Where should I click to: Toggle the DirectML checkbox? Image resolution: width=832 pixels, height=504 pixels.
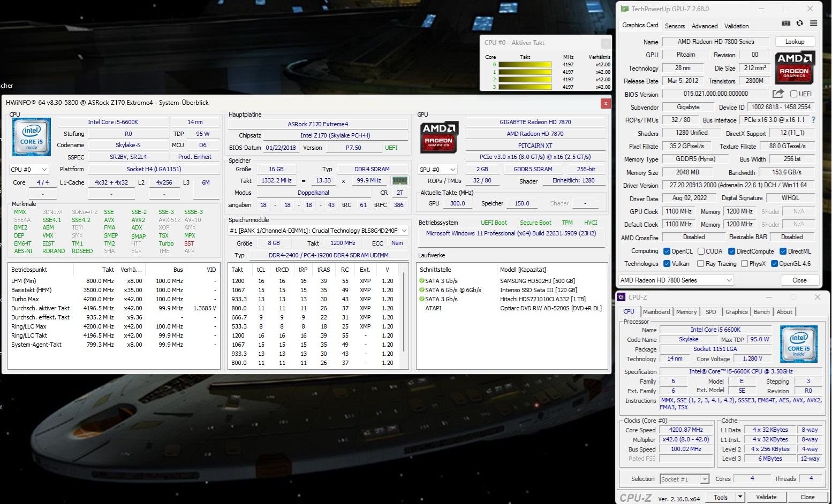[783, 251]
